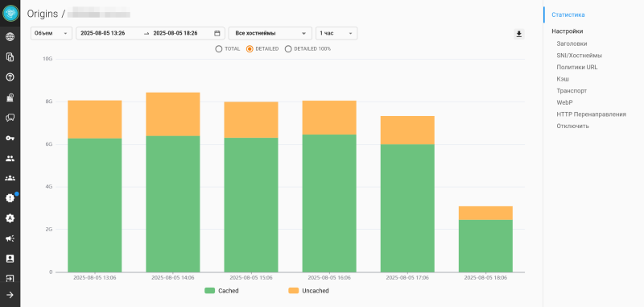644x307 pixels.
Task: Select the DETAILED radio button
Action: pos(250,49)
